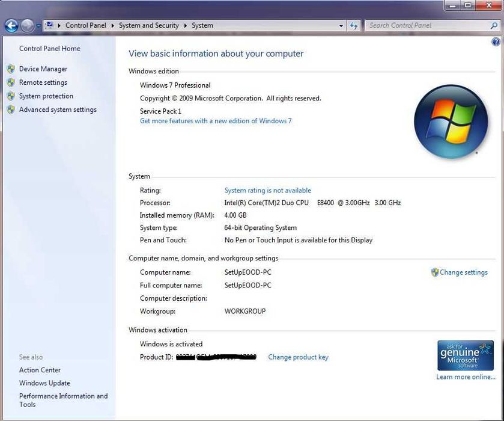This screenshot has width=504, height=421.
Task: Close the System window
Action: [x=488, y=5]
